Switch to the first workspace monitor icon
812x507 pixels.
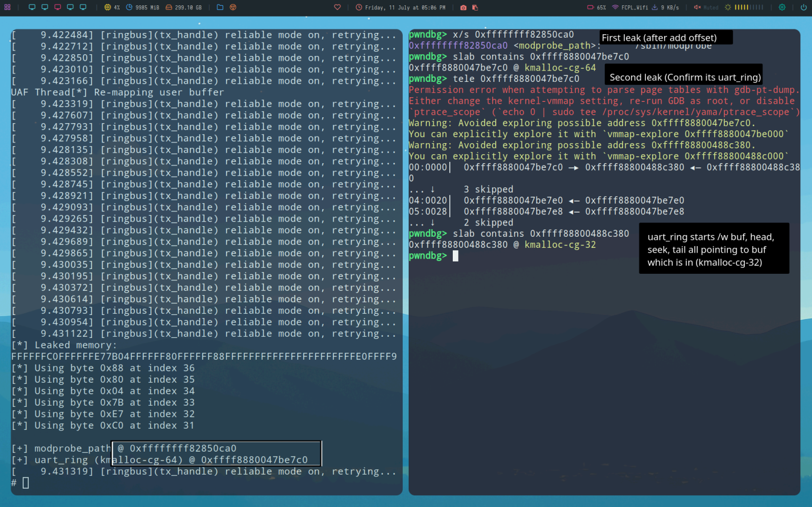(32, 8)
